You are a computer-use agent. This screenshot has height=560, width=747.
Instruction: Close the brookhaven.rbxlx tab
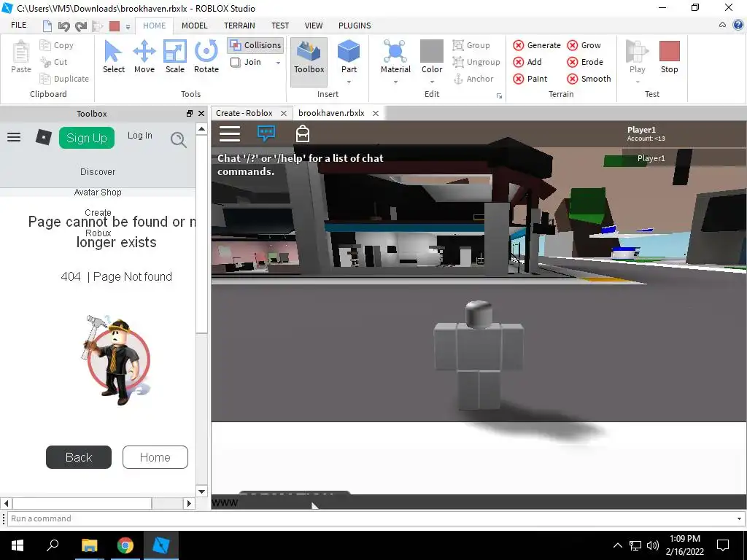pyautogui.click(x=376, y=113)
